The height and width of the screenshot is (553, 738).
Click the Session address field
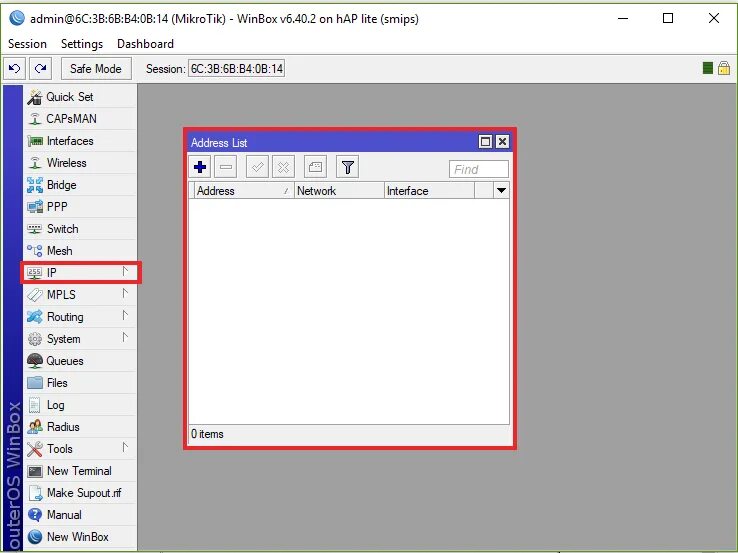coord(237,69)
